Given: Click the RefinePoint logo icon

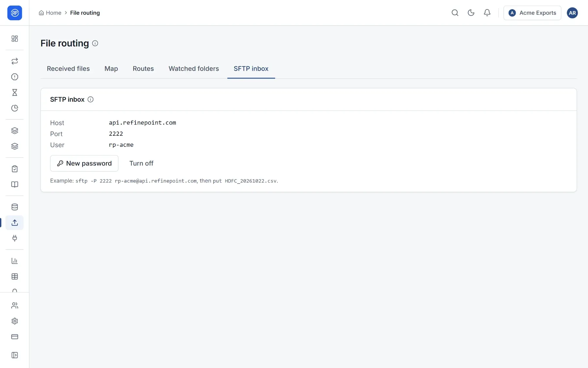Looking at the screenshot, I should coord(15,13).
